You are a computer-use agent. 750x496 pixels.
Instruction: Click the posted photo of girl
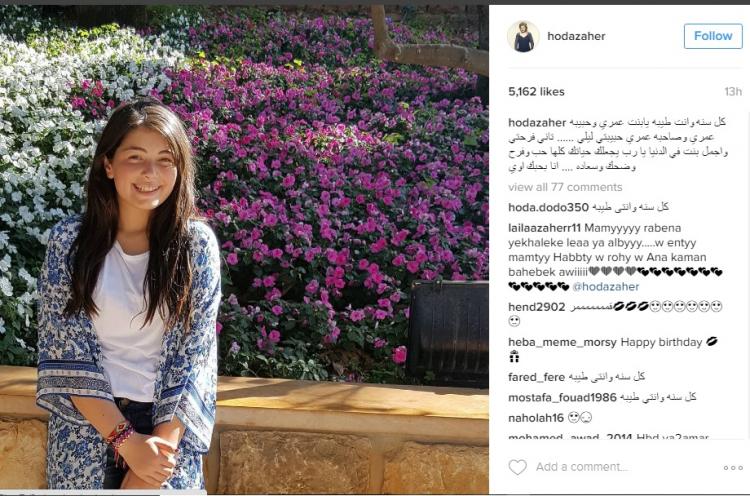point(244,250)
